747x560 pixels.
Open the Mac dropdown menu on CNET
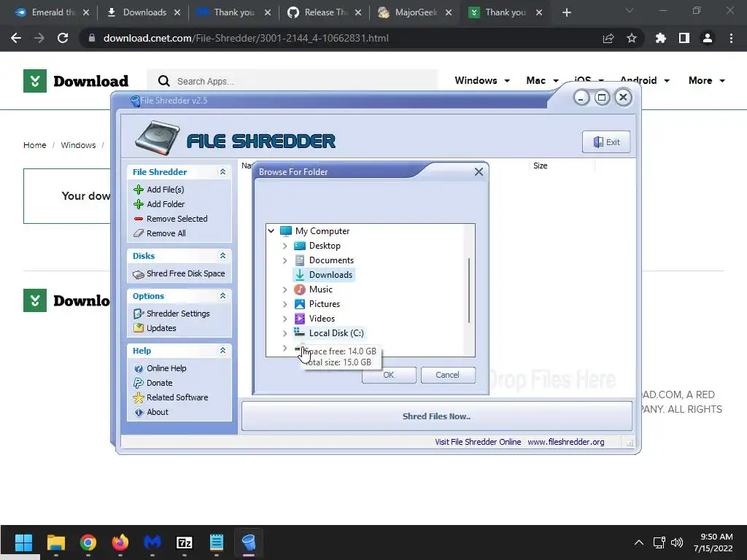tap(542, 80)
